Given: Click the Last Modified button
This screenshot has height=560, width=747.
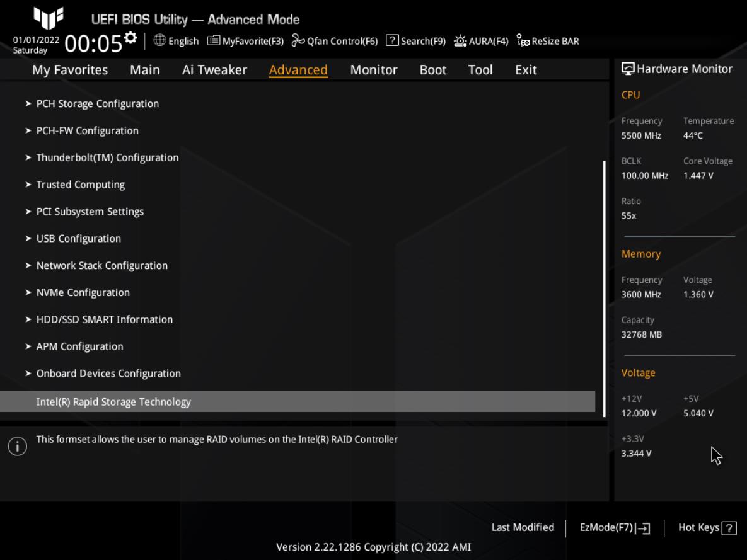Looking at the screenshot, I should click(x=523, y=528).
